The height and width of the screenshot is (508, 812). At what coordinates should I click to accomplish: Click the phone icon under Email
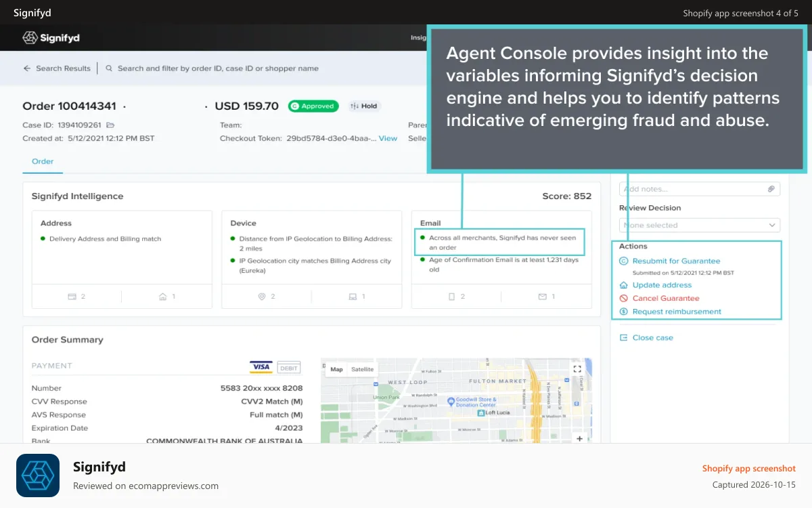tap(452, 297)
